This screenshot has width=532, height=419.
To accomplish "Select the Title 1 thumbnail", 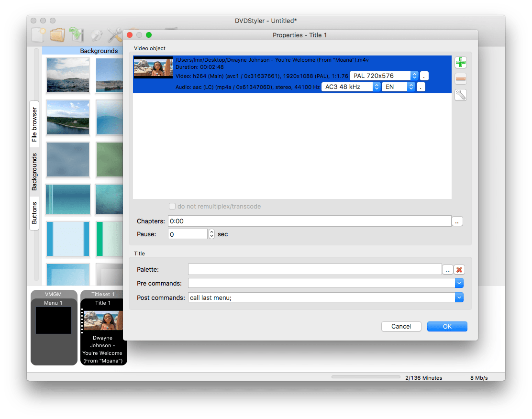I will [x=104, y=319].
